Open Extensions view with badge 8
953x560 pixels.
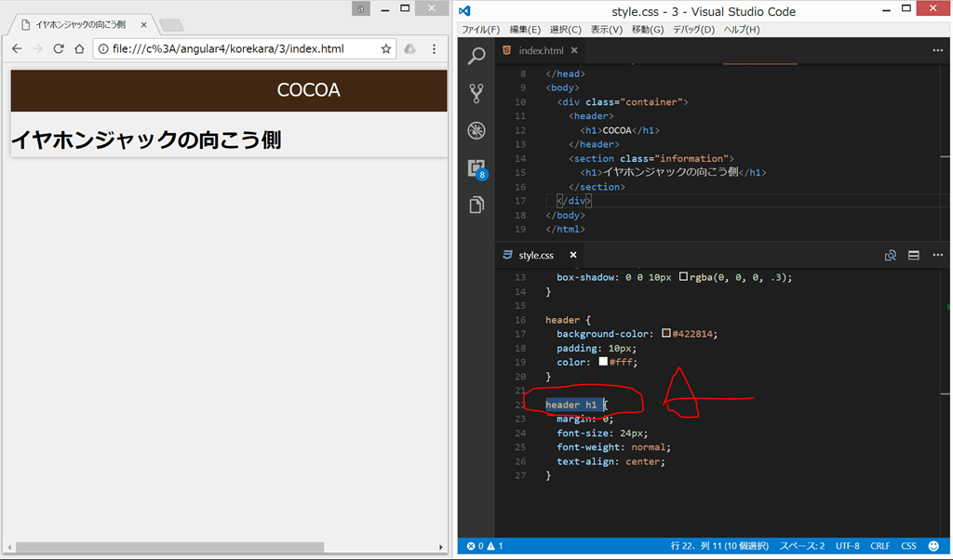476,168
